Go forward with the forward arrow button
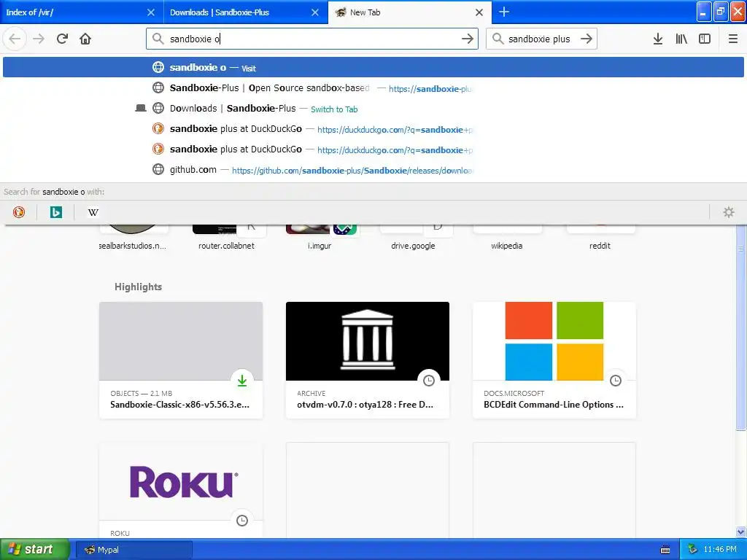The image size is (747, 560). click(x=39, y=39)
